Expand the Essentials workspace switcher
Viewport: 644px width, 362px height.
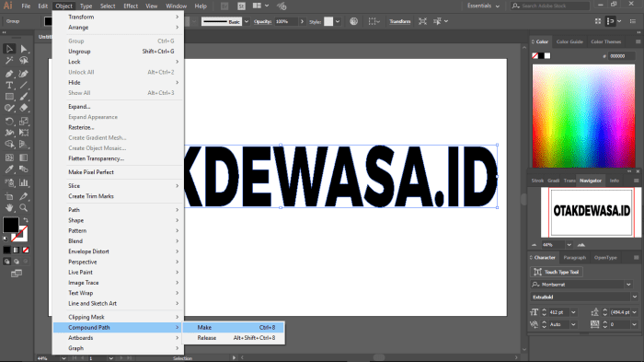(484, 6)
